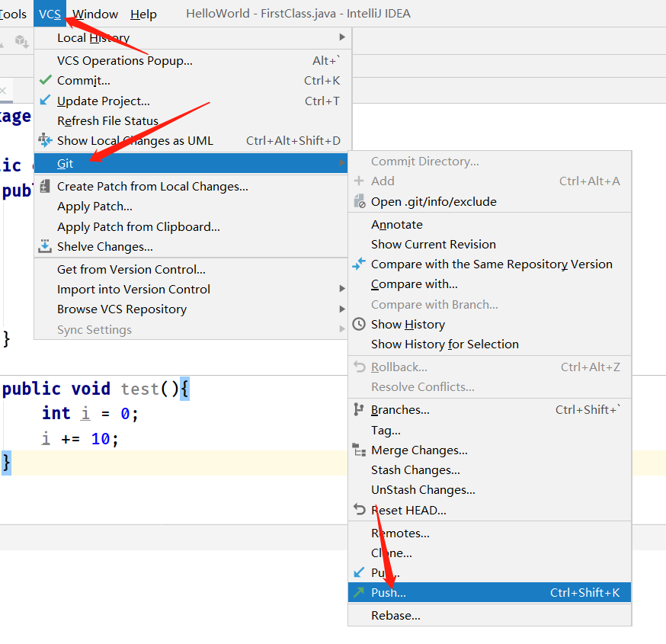Click the Ctrl+Alt+Shift+D shortcut text
The image size is (666, 644).
(x=293, y=140)
